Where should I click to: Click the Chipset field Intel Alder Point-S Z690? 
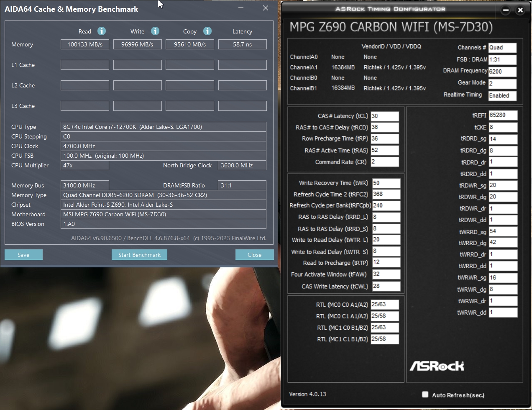point(164,205)
